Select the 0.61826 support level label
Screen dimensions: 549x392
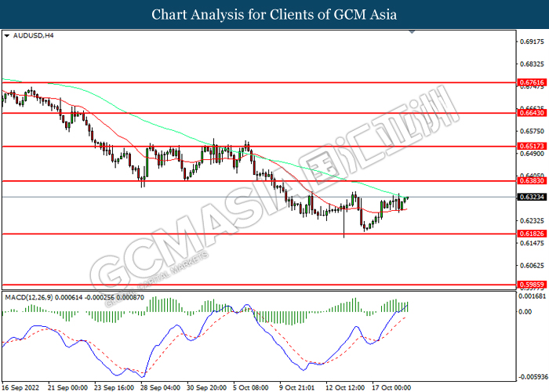(x=532, y=234)
